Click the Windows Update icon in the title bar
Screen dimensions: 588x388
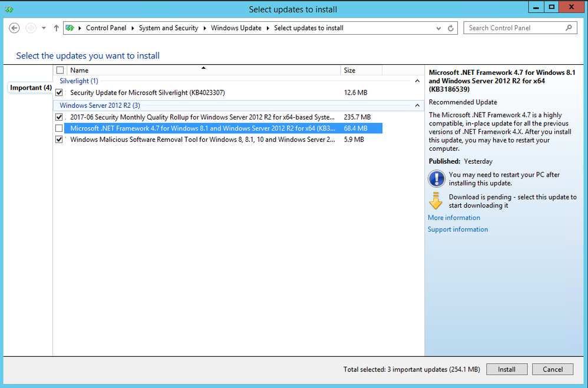9,9
